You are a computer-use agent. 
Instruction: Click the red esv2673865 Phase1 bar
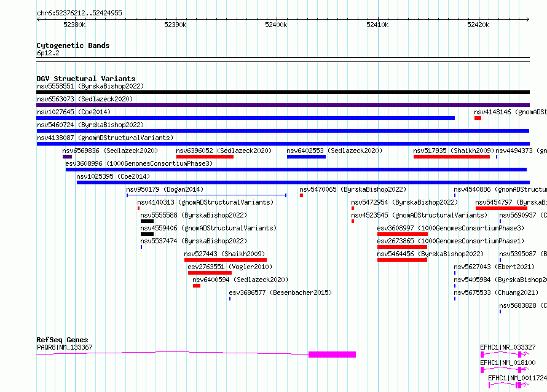click(x=402, y=247)
